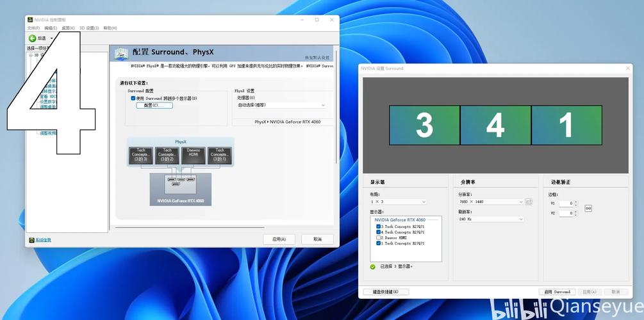The image size is (644, 320).
Task: Toggle the 使用 Surround 跨越多个显示器 checkbox
Action: [x=133, y=99]
